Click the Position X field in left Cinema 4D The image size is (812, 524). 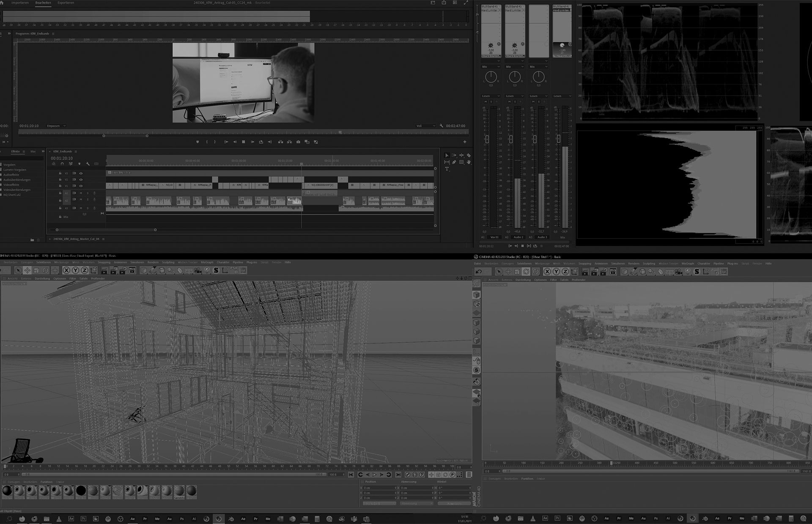(x=380, y=488)
